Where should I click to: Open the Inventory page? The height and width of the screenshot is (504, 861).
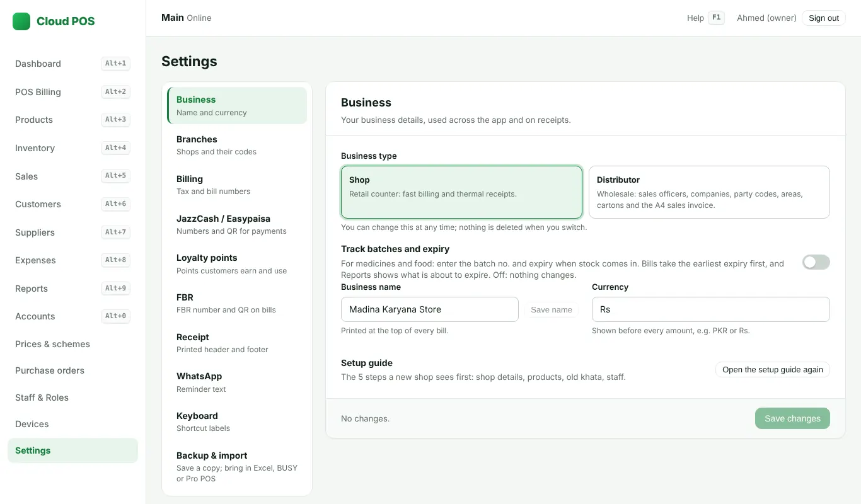(72, 148)
